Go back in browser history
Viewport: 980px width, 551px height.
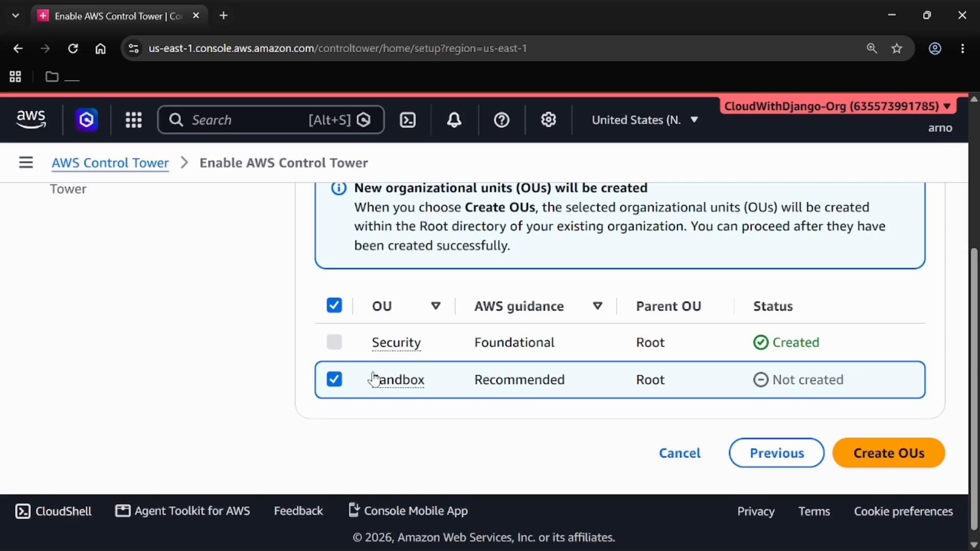[18, 48]
